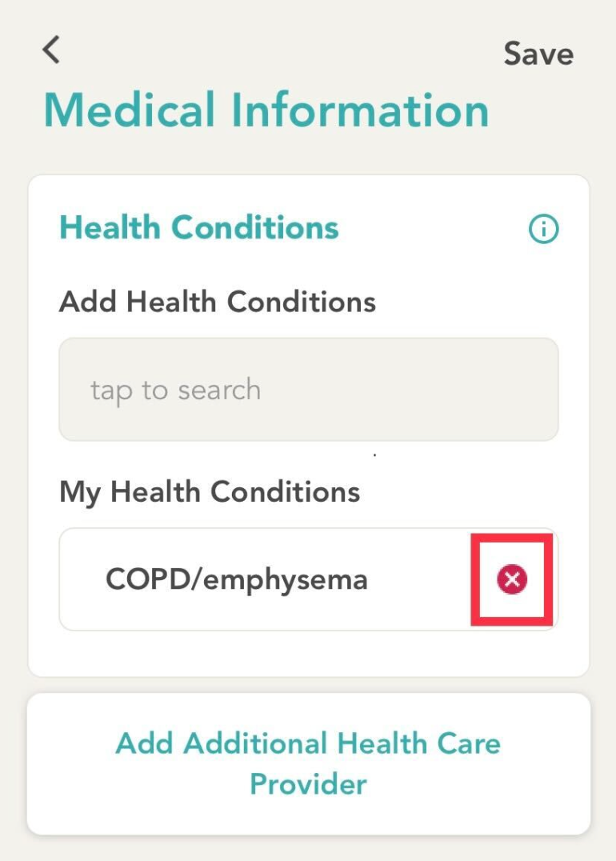Remove the COPD/emphysema condition
The height and width of the screenshot is (861, 616).
[x=512, y=579]
